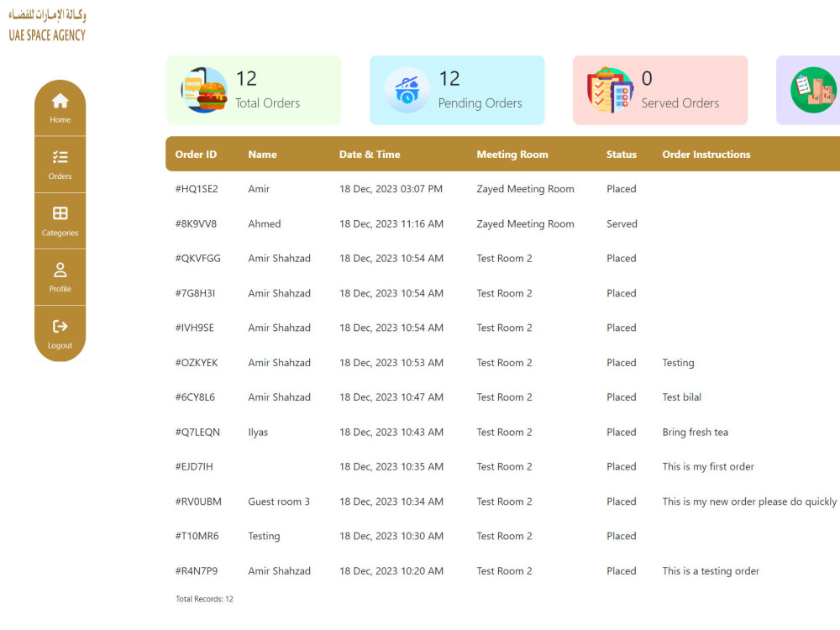
Task: Click the Served Orders clipboard icon
Action: (x=610, y=90)
